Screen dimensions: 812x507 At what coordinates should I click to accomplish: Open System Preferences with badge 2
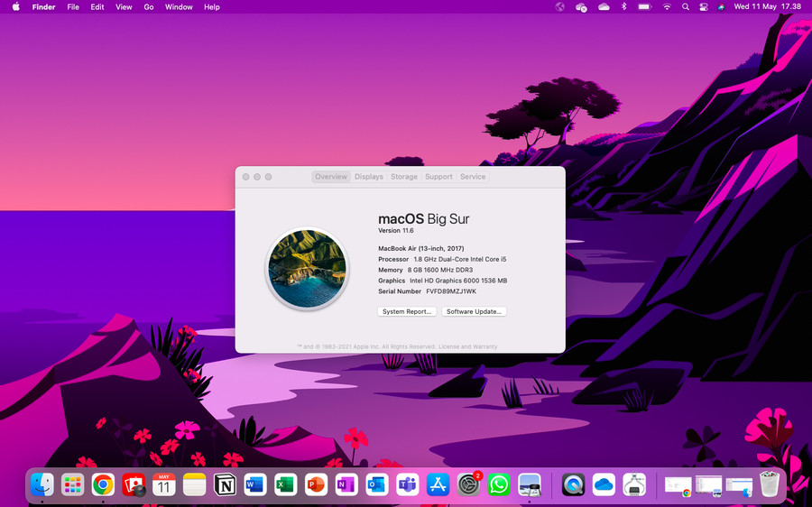(x=468, y=485)
